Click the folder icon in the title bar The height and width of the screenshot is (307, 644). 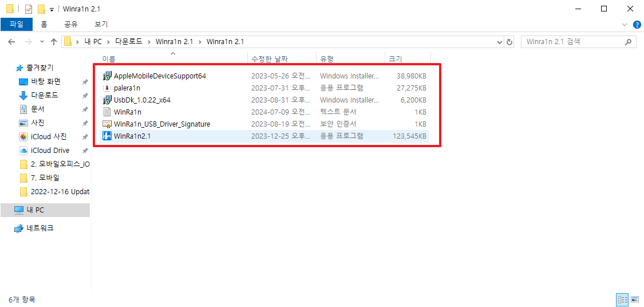pyautogui.click(x=10, y=9)
